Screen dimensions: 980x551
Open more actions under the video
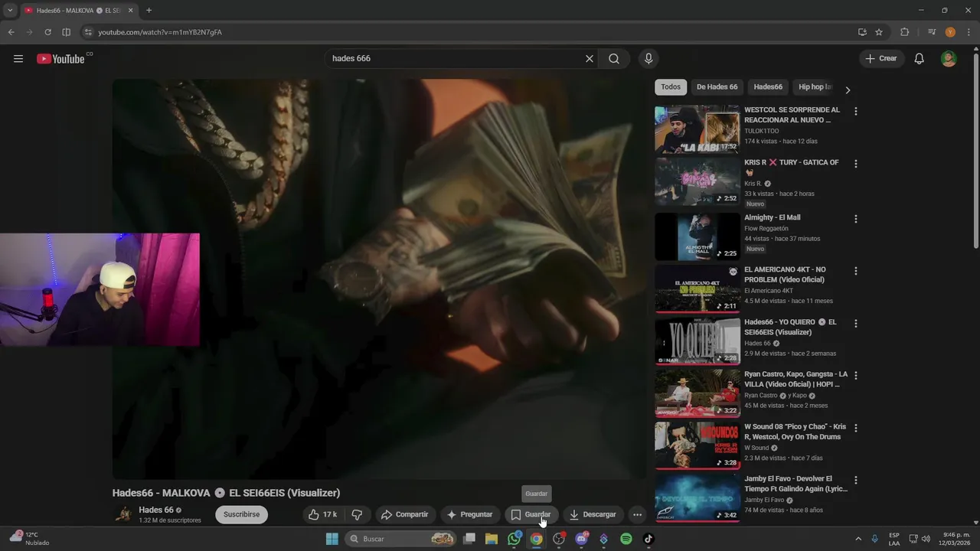[637, 515]
